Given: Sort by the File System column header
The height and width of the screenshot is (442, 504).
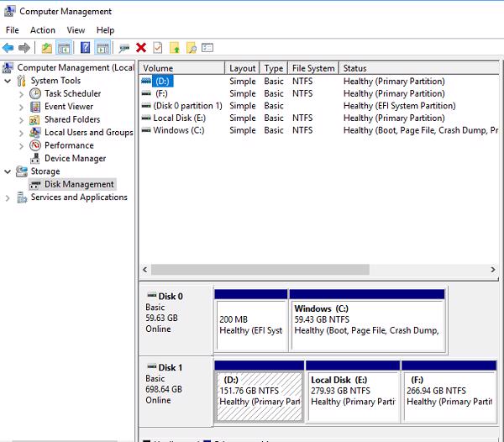Looking at the screenshot, I should 312,68.
